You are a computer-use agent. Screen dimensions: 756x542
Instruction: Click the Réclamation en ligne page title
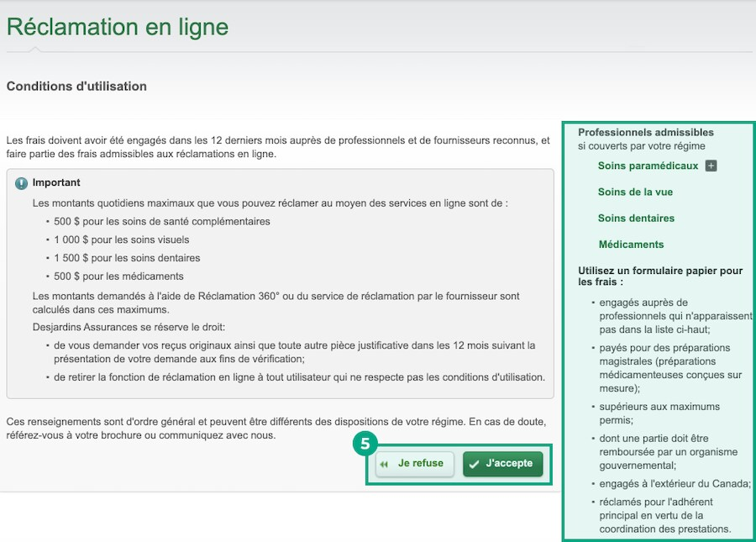coord(117,27)
